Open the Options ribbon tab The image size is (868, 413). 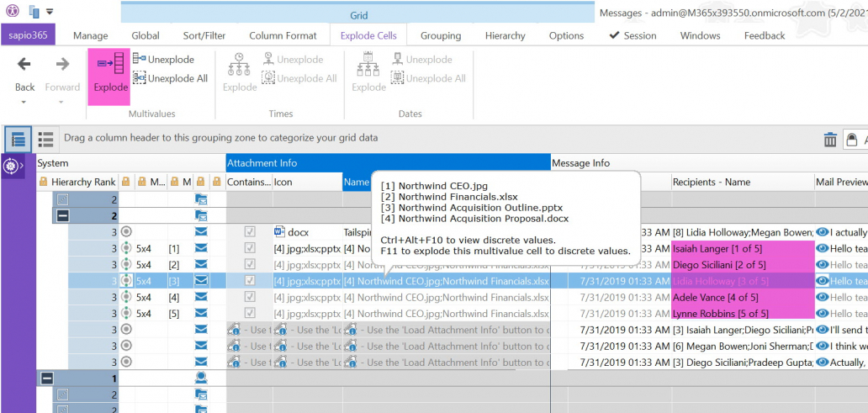tap(566, 35)
